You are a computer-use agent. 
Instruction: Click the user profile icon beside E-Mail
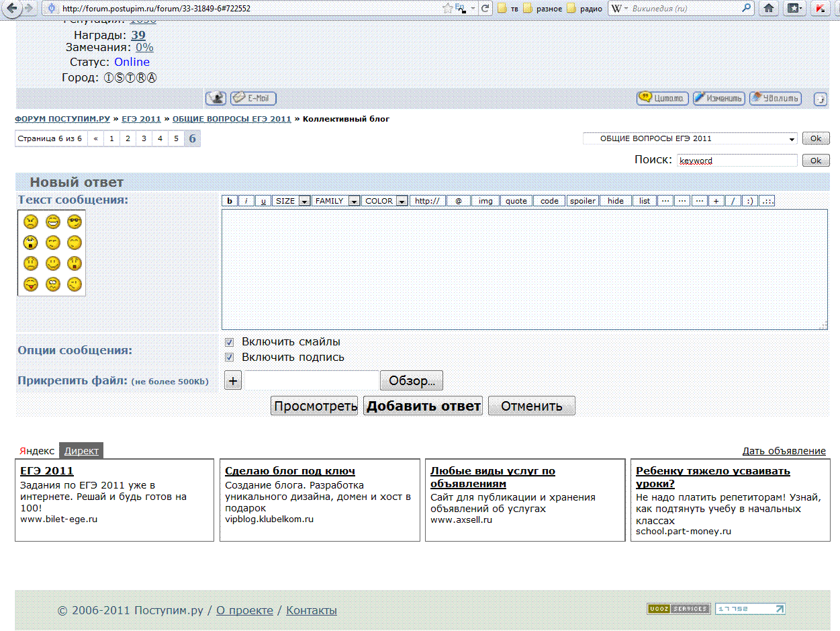point(216,98)
